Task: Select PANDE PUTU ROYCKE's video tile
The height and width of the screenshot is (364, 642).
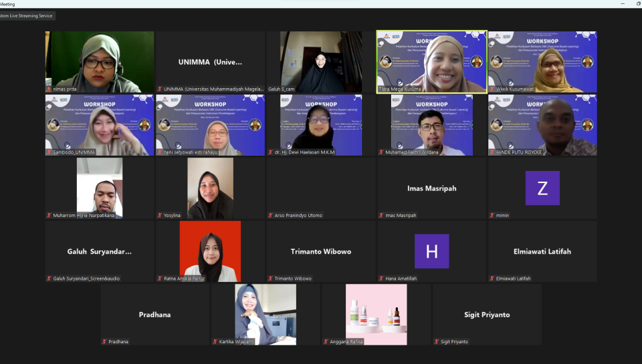Action: [x=542, y=125]
